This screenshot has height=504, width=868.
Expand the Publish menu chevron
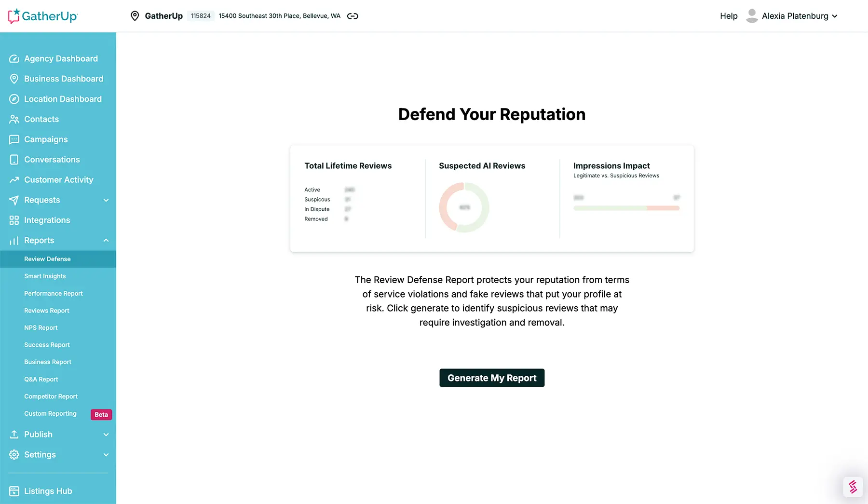coord(106,435)
